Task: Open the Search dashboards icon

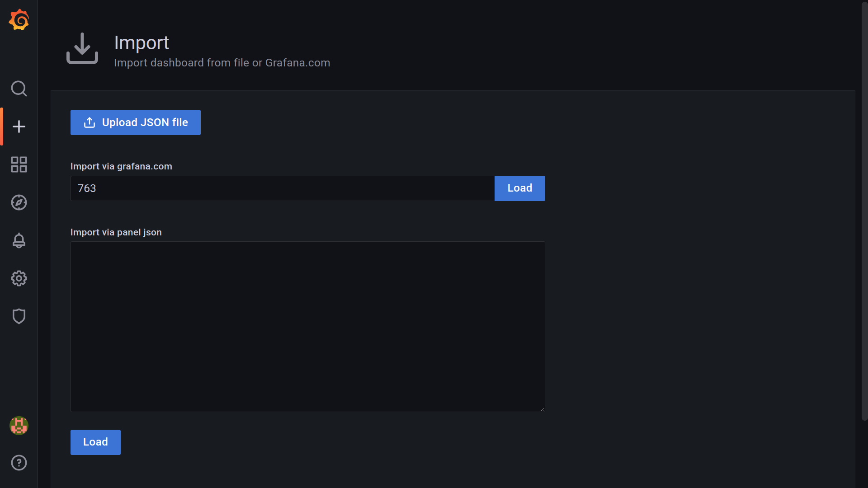Action: pyautogui.click(x=19, y=89)
